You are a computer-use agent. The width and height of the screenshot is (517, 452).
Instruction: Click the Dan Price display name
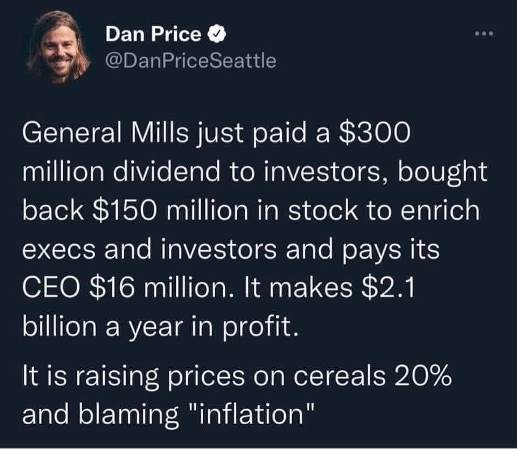[x=153, y=34]
